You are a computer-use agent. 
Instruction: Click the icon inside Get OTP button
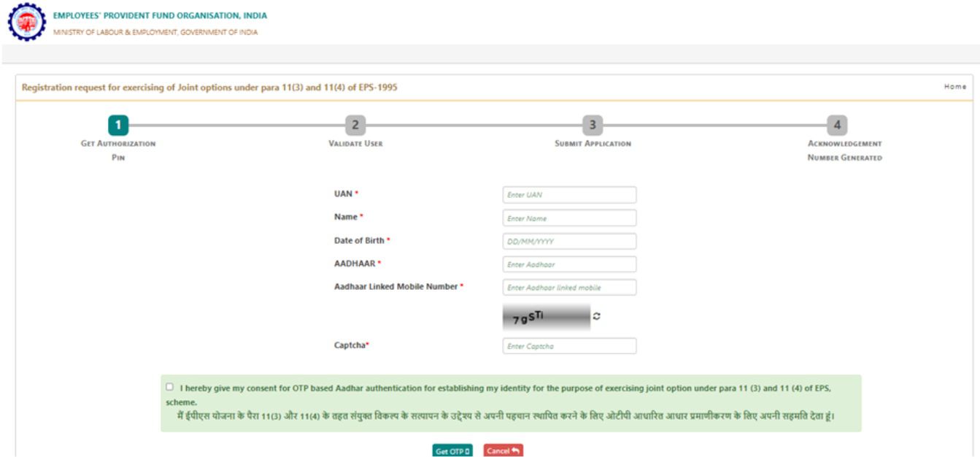coord(468,451)
